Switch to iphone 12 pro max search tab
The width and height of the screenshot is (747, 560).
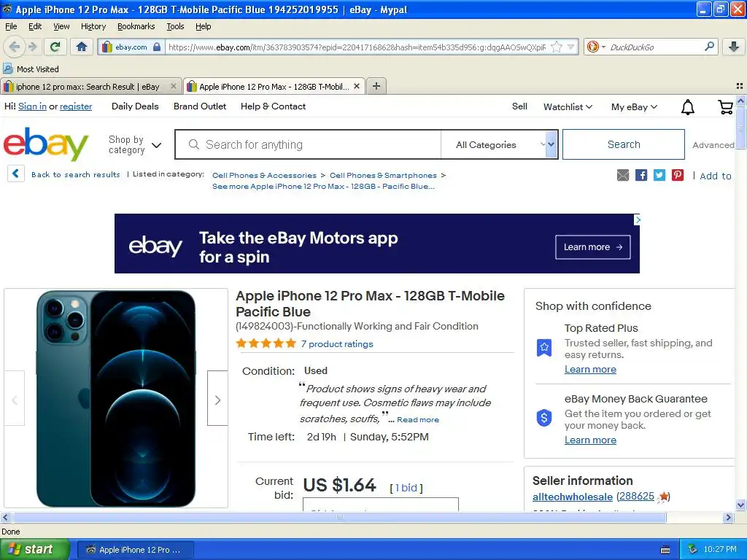90,86
